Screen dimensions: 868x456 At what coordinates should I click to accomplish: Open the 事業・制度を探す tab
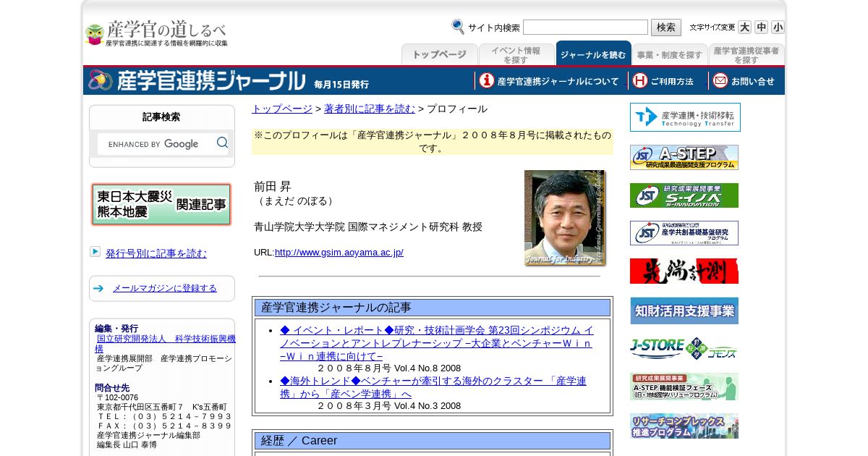point(670,54)
